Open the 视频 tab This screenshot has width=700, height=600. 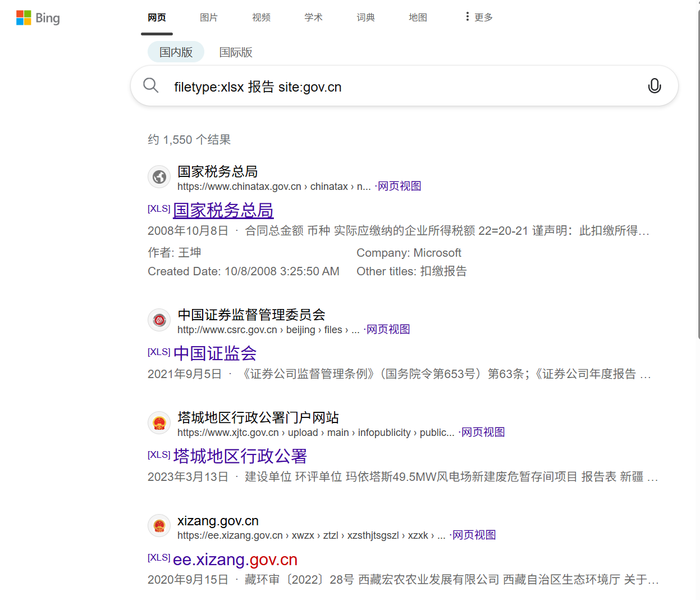[x=261, y=17]
